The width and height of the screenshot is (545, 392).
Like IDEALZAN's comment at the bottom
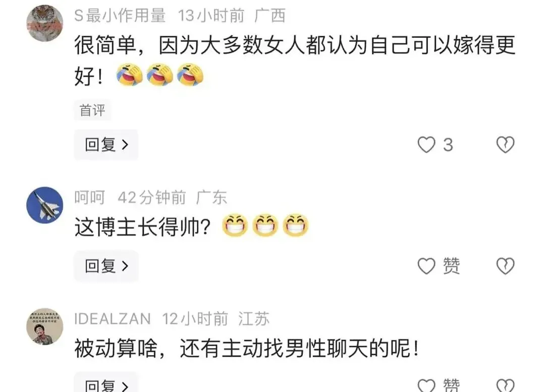click(426, 385)
